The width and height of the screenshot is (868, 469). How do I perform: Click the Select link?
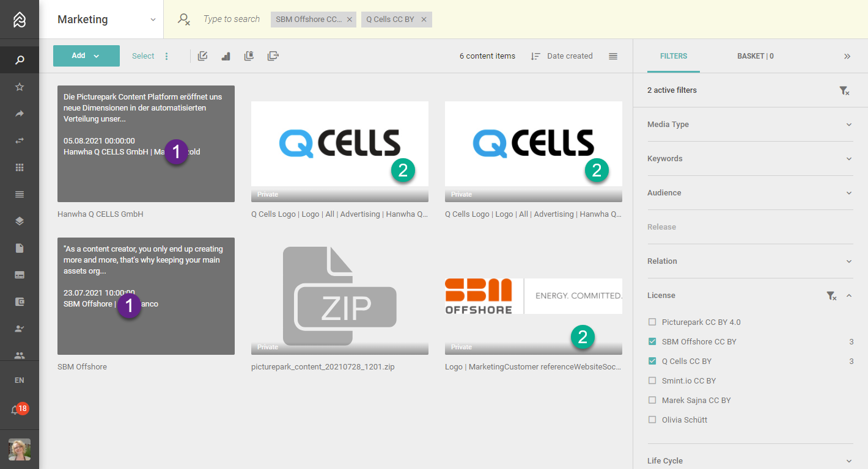pos(143,56)
